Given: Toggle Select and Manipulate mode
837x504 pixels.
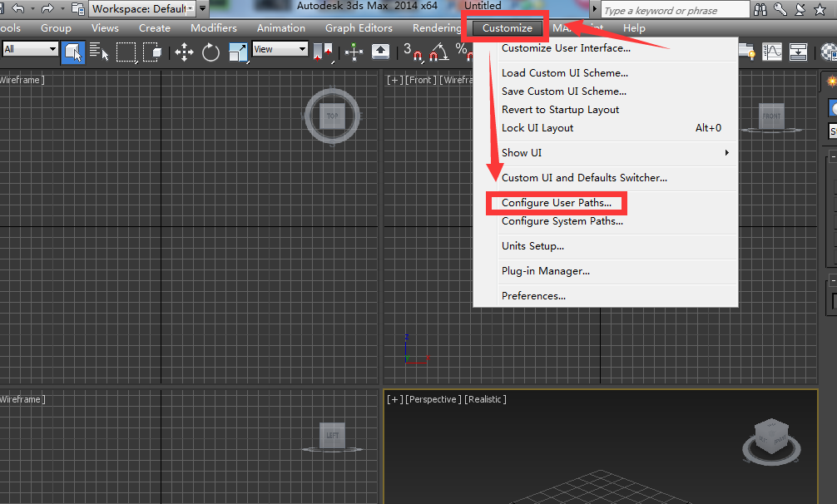Looking at the screenshot, I should [354, 52].
